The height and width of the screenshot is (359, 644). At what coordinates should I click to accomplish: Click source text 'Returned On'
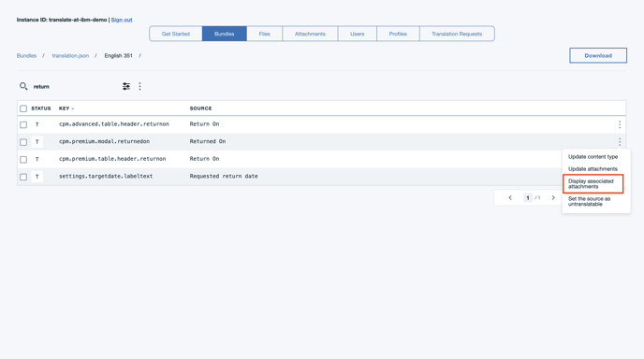pyautogui.click(x=208, y=141)
